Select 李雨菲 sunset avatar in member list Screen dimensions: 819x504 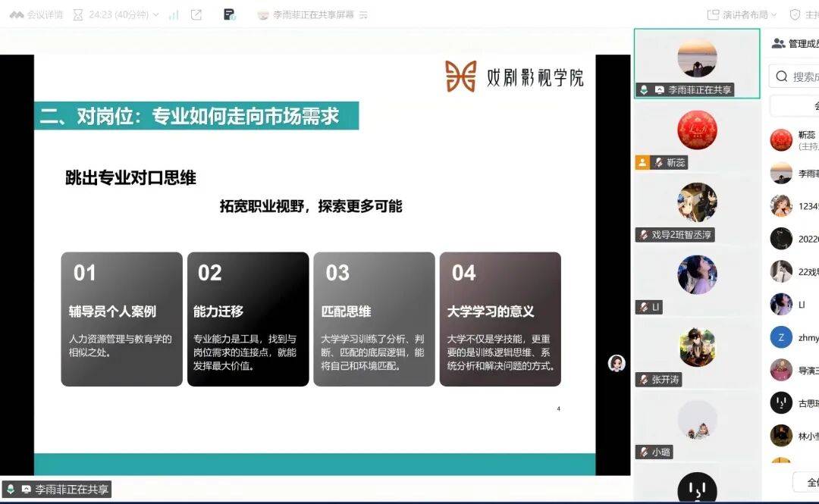(x=781, y=174)
